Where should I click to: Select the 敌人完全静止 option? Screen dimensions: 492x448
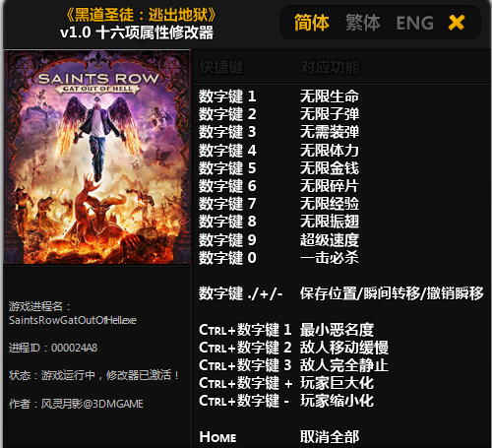coord(344,365)
